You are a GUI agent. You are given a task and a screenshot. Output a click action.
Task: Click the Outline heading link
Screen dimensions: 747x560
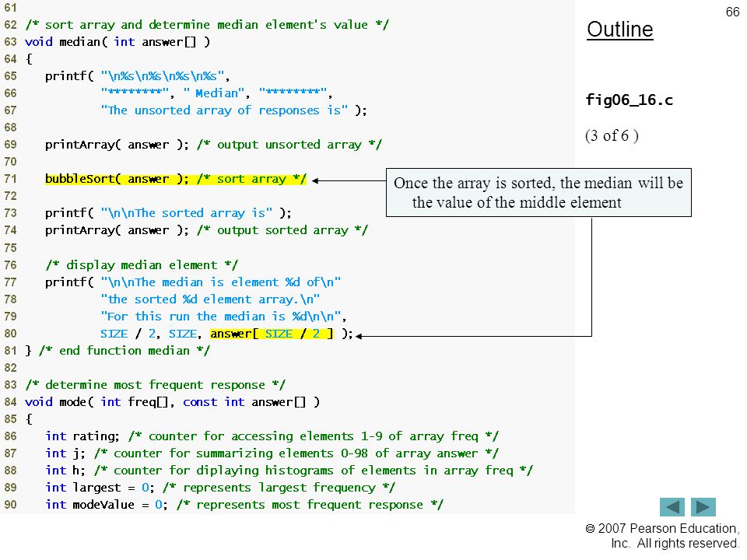[620, 30]
